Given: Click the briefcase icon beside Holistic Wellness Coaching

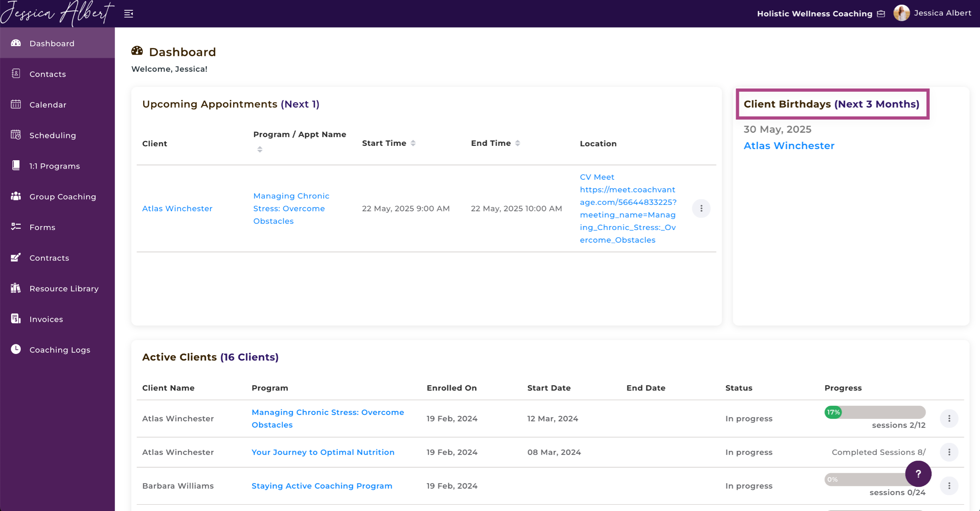Looking at the screenshot, I should click(x=881, y=14).
